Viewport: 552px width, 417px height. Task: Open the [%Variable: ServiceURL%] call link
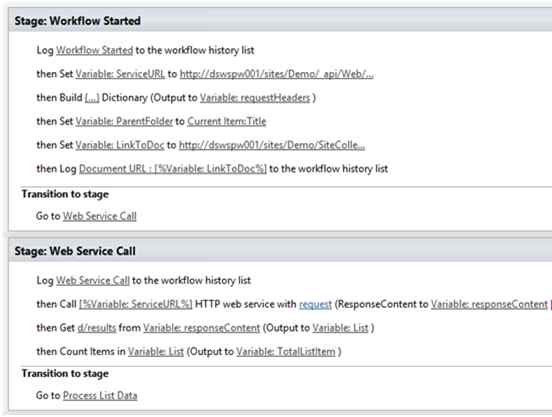(x=136, y=304)
